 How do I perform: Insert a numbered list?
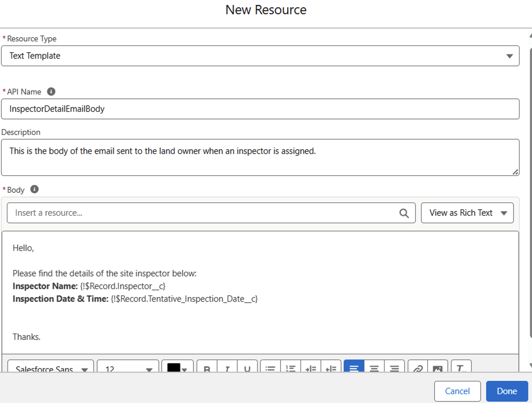291,369
